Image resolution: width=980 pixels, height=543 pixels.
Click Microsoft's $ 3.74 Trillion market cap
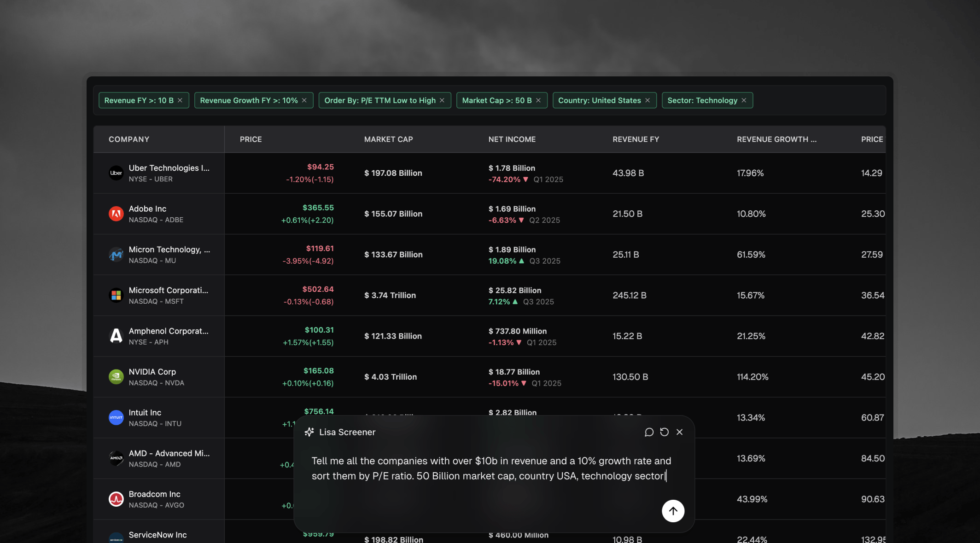(x=390, y=295)
